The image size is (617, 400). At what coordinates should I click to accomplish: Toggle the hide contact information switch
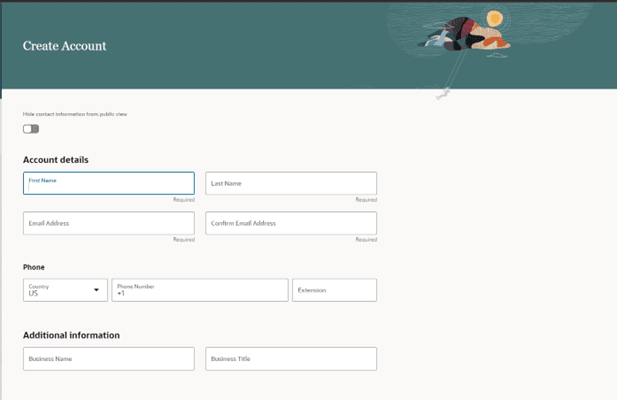31,129
